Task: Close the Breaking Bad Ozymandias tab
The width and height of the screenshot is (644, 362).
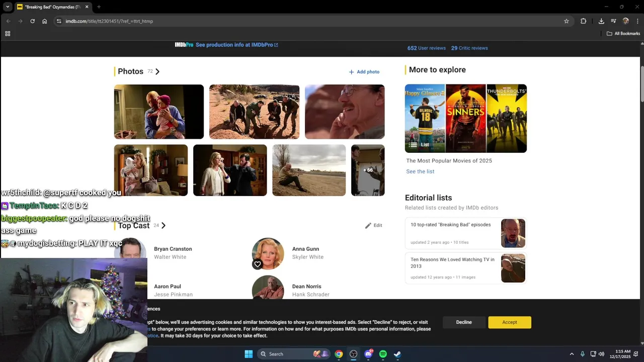Action: pyautogui.click(x=87, y=7)
